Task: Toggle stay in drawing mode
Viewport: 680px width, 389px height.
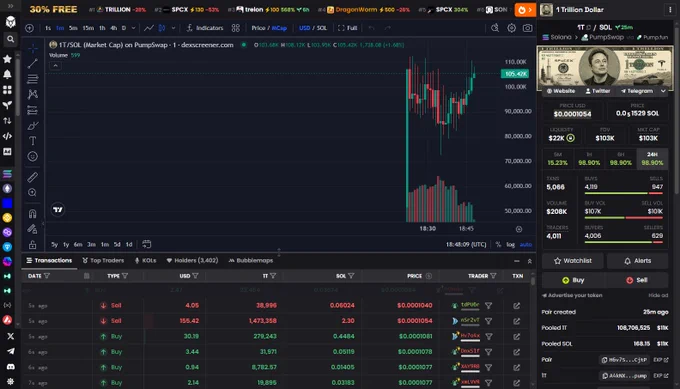Action: click(33, 229)
